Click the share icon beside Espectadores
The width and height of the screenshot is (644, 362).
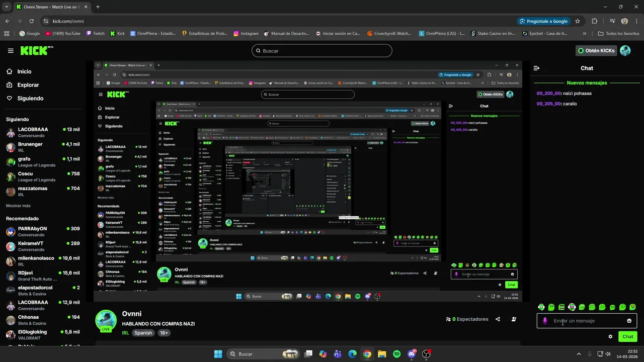click(x=498, y=319)
